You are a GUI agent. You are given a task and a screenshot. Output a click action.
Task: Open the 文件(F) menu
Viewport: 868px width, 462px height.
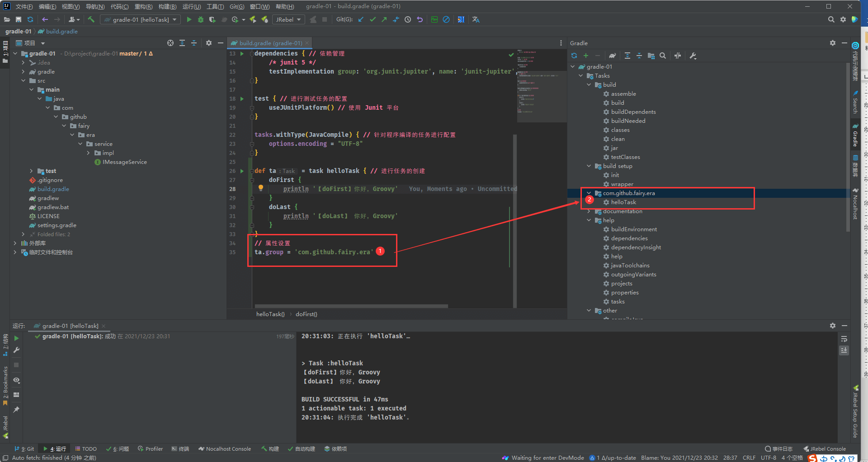24,6
